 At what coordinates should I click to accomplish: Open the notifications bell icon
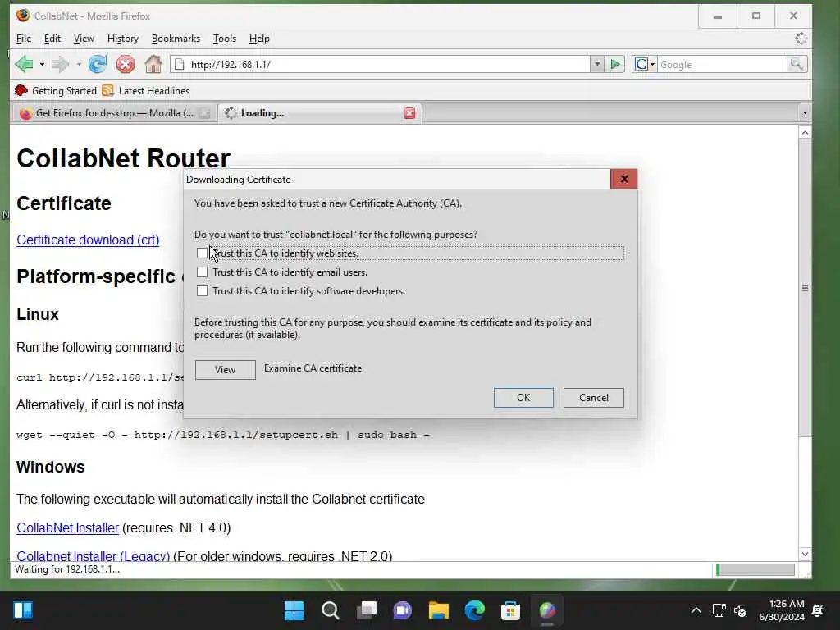[x=818, y=610]
